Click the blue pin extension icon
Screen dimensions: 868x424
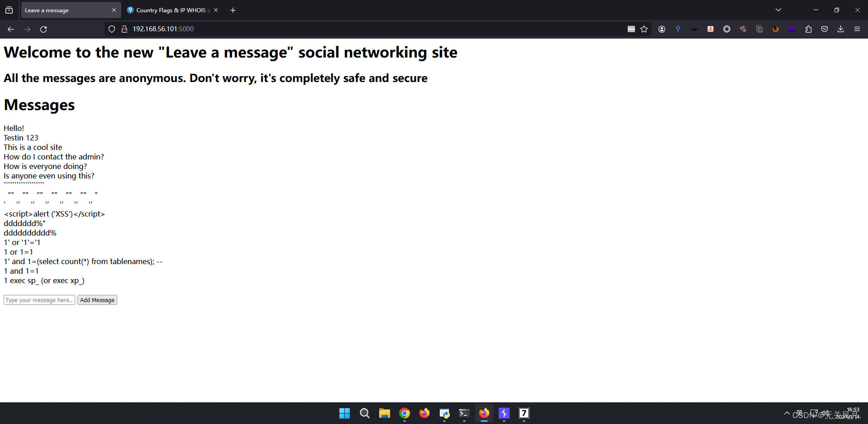[x=678, y=29]
